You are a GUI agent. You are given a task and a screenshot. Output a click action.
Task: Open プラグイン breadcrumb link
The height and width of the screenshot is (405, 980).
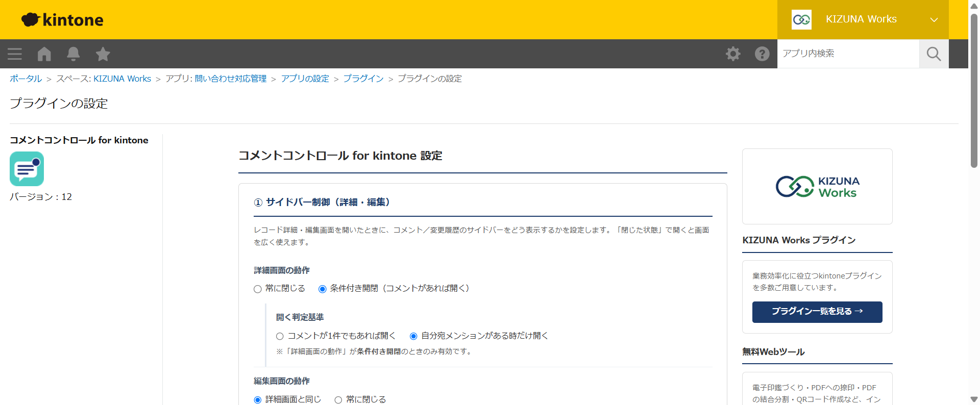(x=363, y=79)
